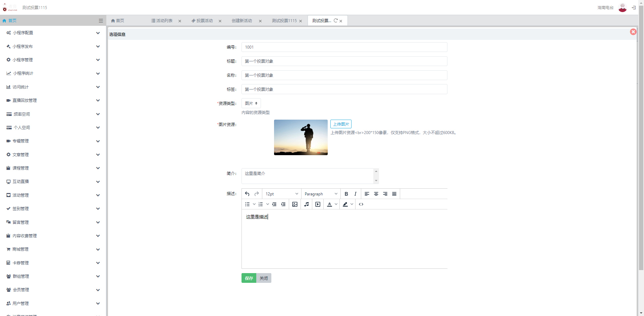
Task: Open the 12pt font size dropdown
Action: 281,194
